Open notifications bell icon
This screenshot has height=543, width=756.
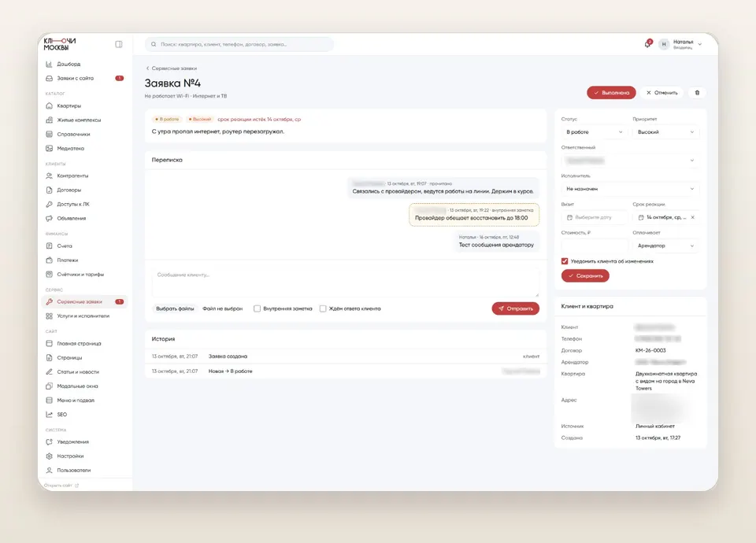coord(647,44)
